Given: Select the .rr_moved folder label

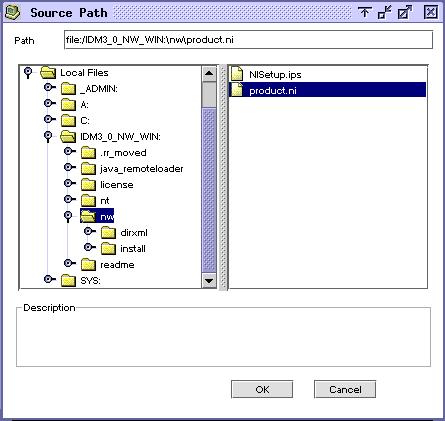Looking at the screenshot, I should [123, 153].
